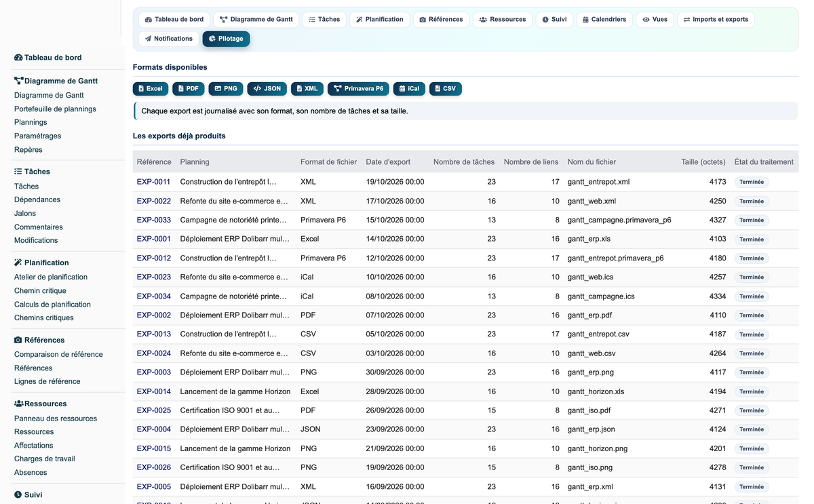This screenshot has height=504, width=814.
Task: Open export reference EXP-0025
Action: click(x=154, y=410)
